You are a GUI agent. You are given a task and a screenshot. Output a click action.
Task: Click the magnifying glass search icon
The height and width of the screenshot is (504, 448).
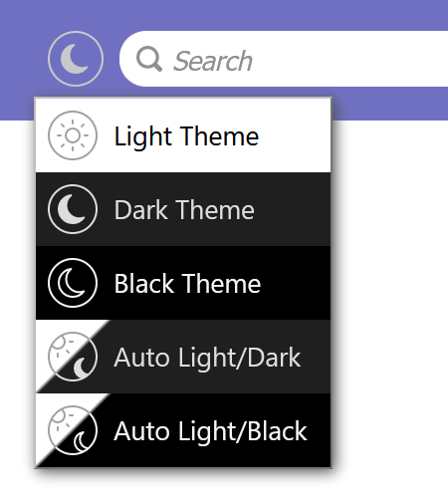(x=149, y=59)
